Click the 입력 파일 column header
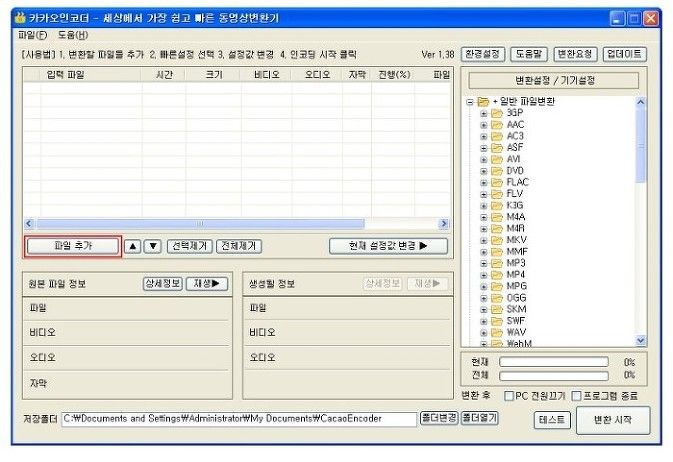The width and height of the screenshot is (673, 462). (82, 75)
